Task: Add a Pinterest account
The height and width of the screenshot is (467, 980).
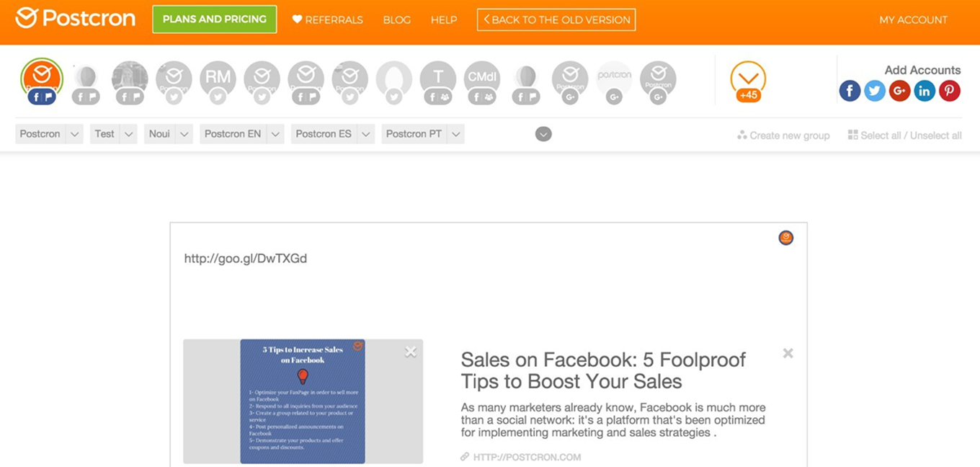Action: (x=950, y=91)
